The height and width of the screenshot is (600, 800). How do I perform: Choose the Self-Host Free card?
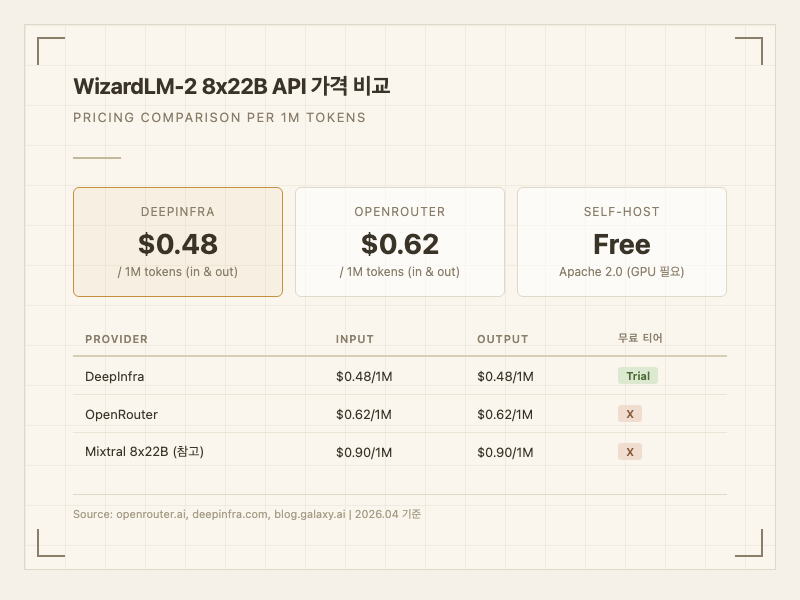pyautogui.click(x=621, y=242)
